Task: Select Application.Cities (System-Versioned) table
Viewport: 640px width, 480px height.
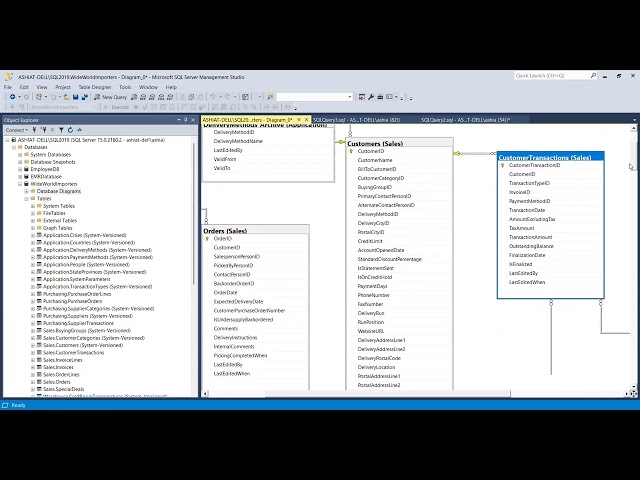Action: 84,236
